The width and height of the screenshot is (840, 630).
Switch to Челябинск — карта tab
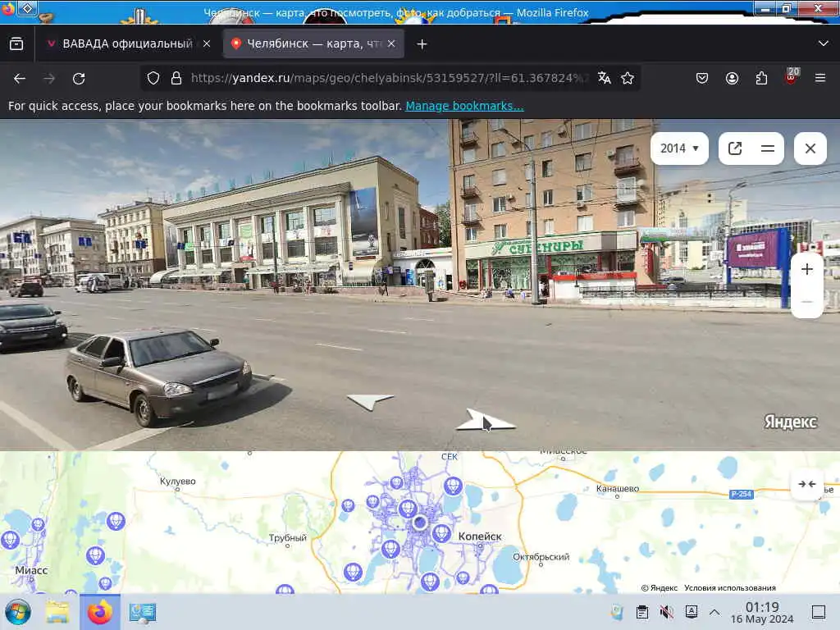click(x=314, y=44)
